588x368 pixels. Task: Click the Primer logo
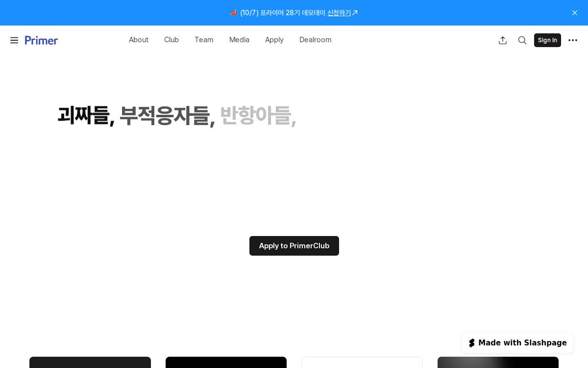[x=41, y=40]
